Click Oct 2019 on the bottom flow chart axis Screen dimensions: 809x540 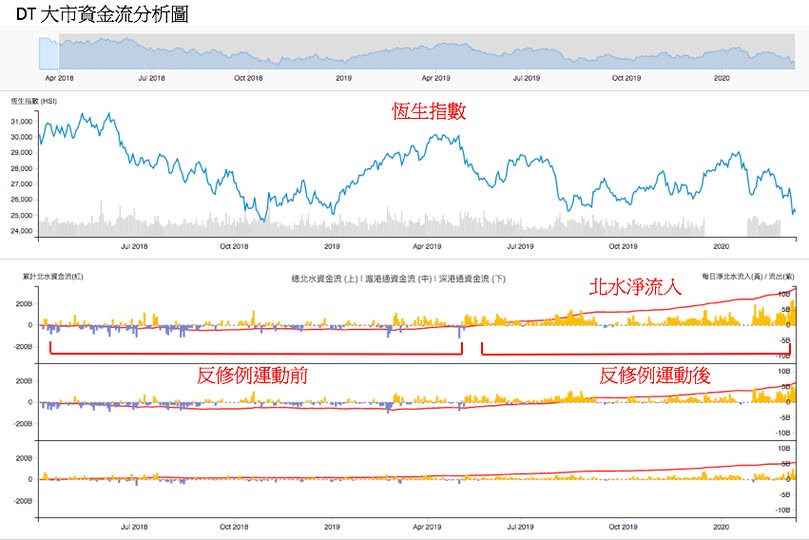coord(623,527)
